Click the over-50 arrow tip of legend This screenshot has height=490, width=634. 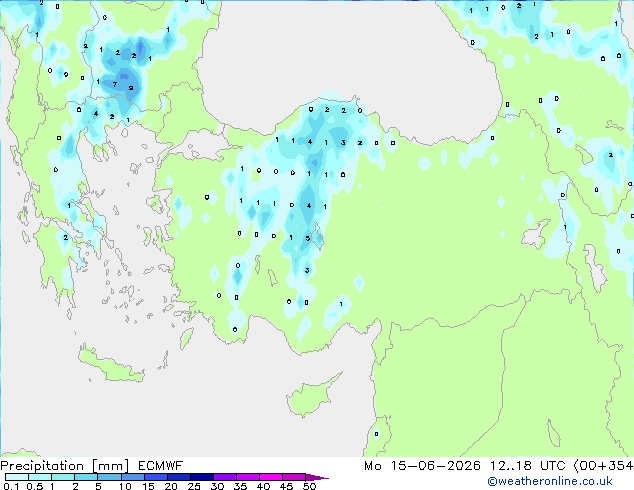pyautogui.click(x=317, y=477)
